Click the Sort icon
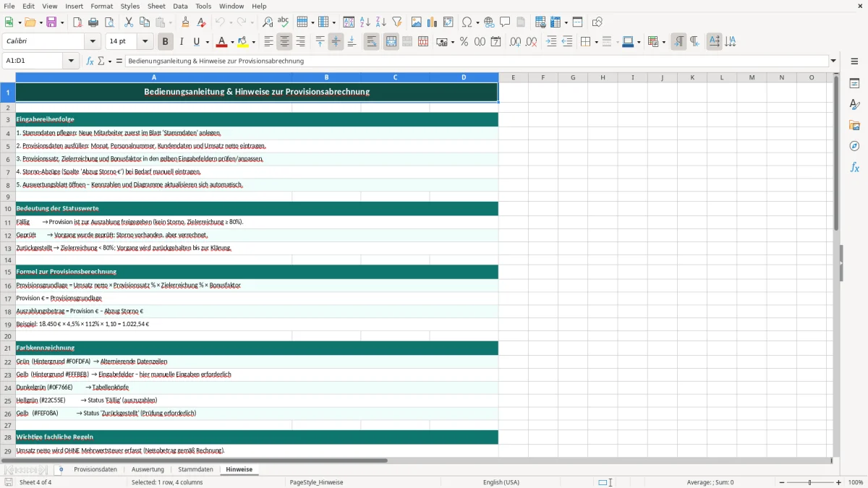The image size is (868, 488). pyautogui.click(x=349, y=22)
